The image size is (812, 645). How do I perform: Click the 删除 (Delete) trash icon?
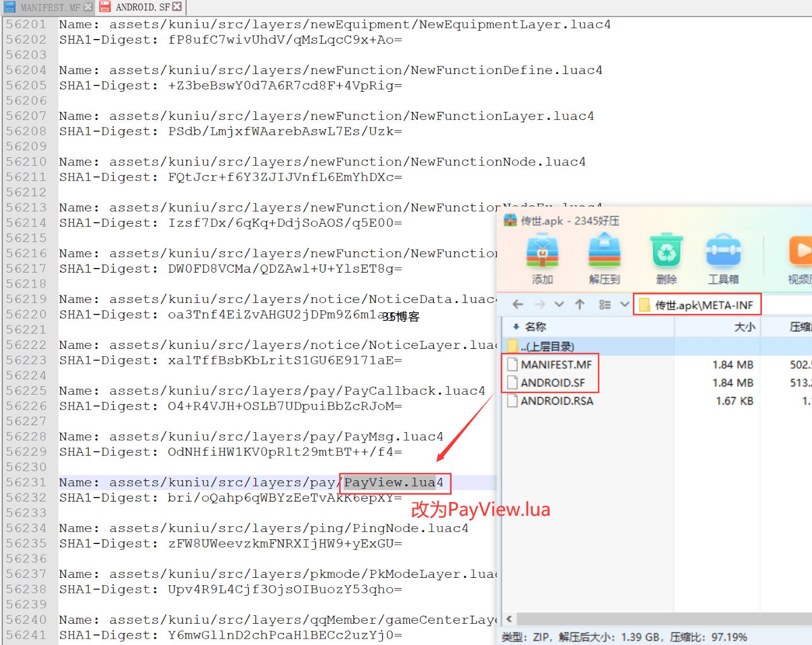[666, 252]
